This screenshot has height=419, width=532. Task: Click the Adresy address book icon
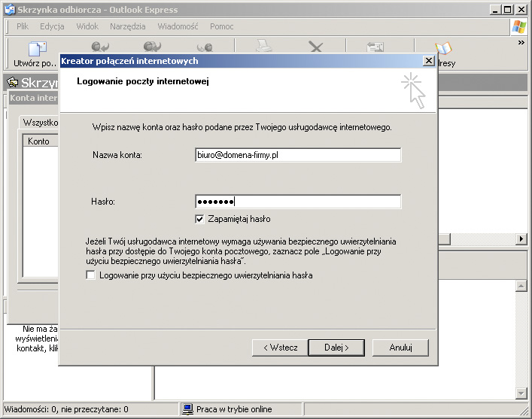point(443,48)
